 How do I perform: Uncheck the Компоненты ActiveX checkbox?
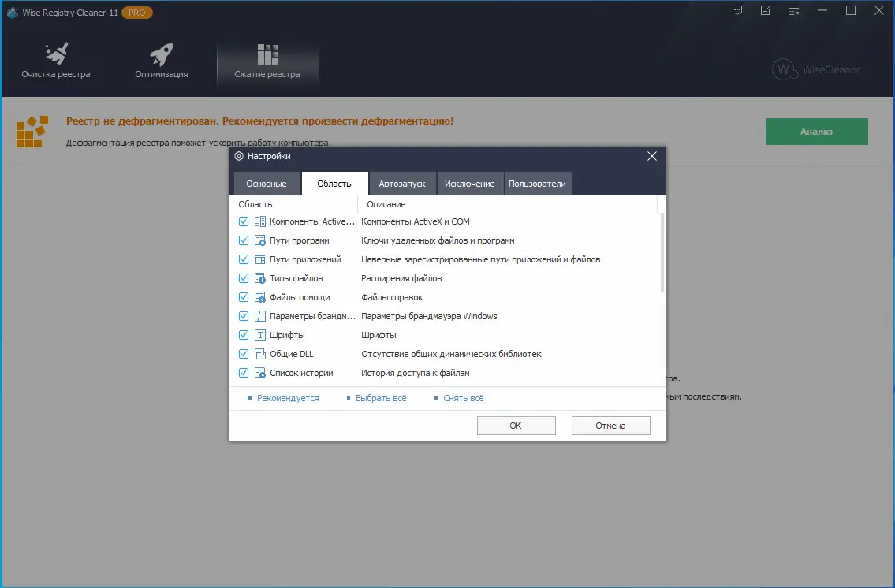(x=244, y=221)
